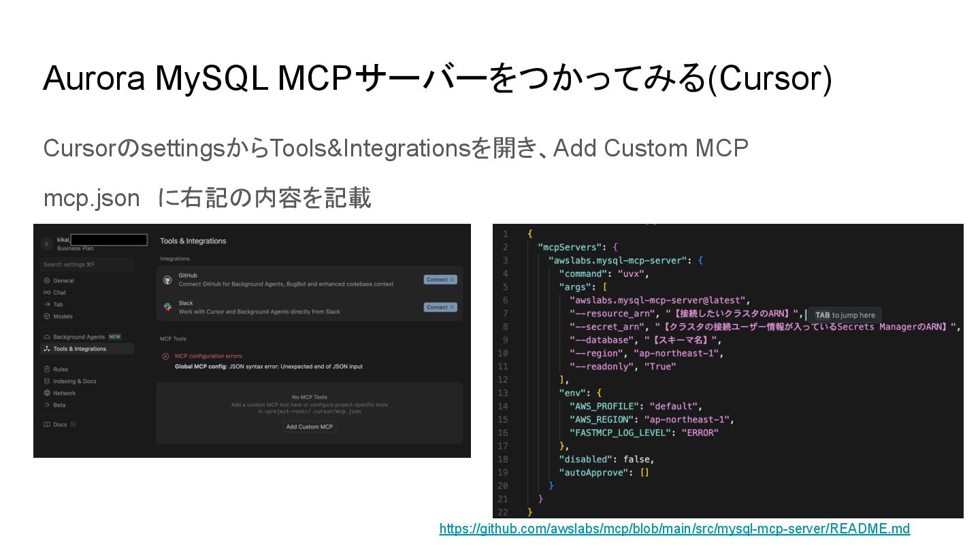
Task: Click the Slack logo icon
Action: coord(167,307)
